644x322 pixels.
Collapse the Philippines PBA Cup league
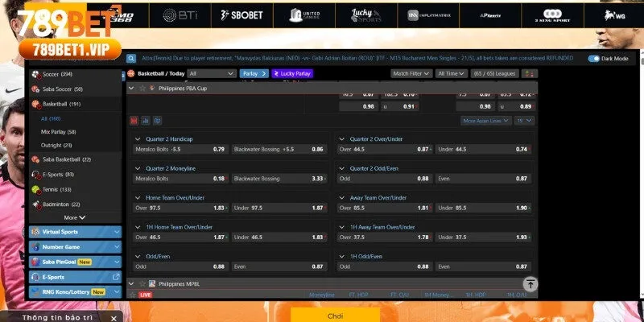tap(131, 89)
